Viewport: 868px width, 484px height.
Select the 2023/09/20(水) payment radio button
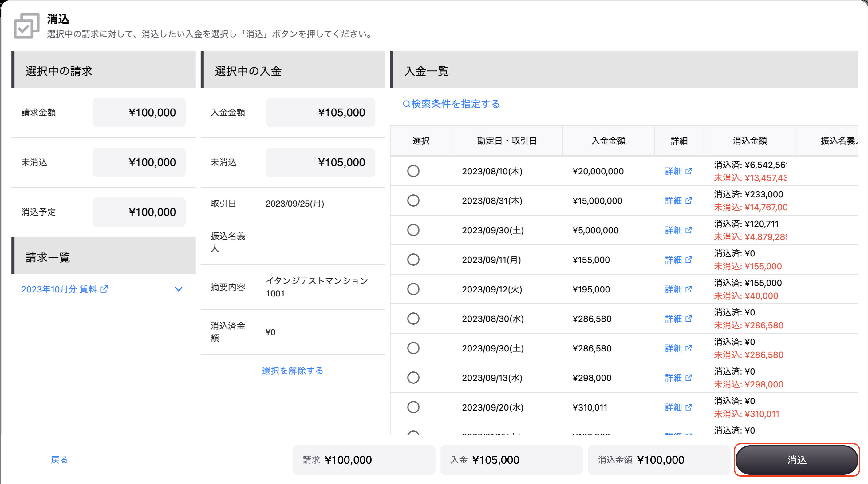413,407
